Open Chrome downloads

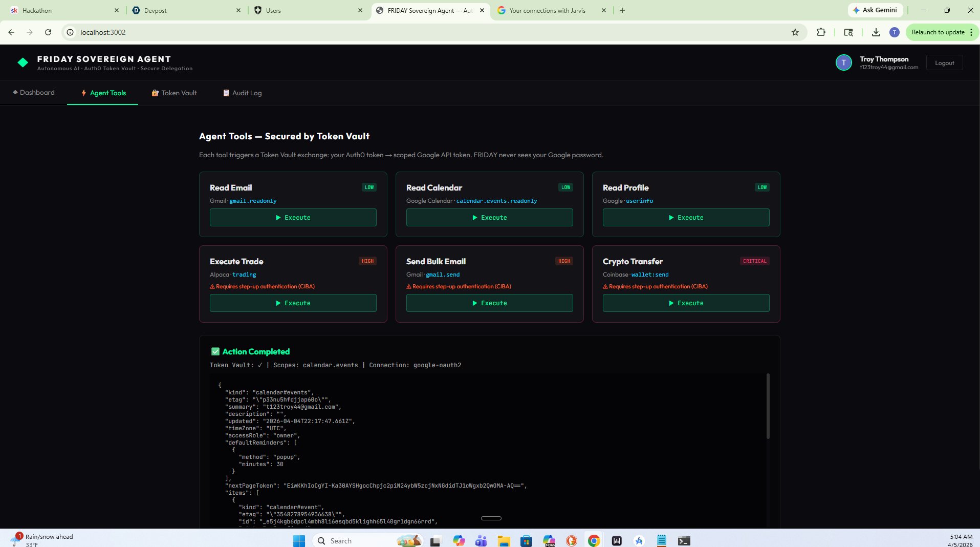(x=876, y=32)
